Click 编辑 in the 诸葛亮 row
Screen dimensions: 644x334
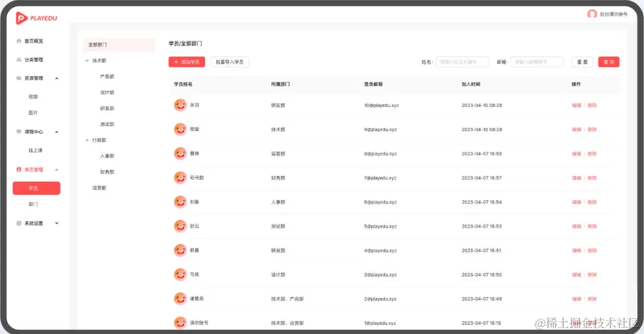point(577,299)
